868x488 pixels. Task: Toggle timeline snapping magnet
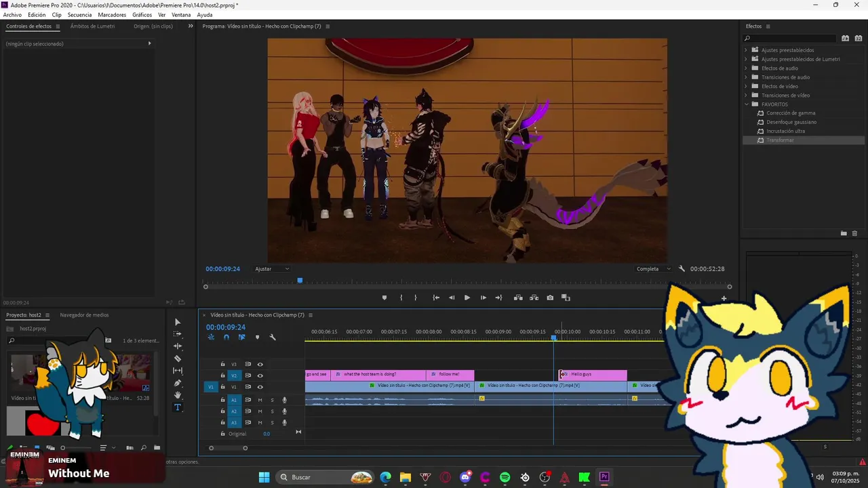tap(226, 337)
